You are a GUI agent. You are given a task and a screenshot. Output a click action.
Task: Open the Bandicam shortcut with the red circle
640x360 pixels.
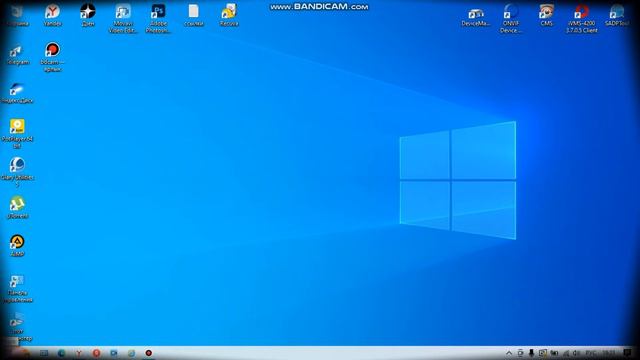click(52, 57)
